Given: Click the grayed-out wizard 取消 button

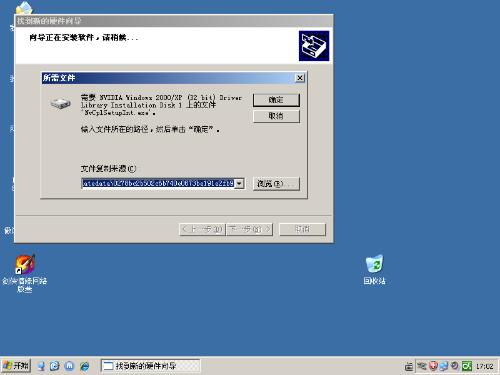Looking at the screenshot, I should click(x=302, y=229).
